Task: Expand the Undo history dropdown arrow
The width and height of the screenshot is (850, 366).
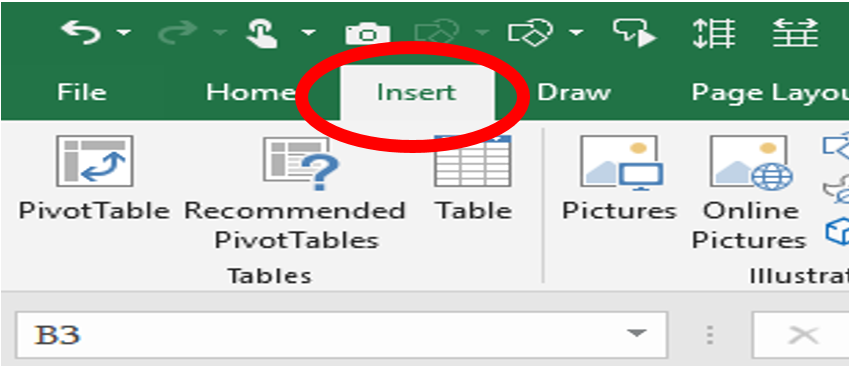Action: pyautogui.click(x=124, y=34)
